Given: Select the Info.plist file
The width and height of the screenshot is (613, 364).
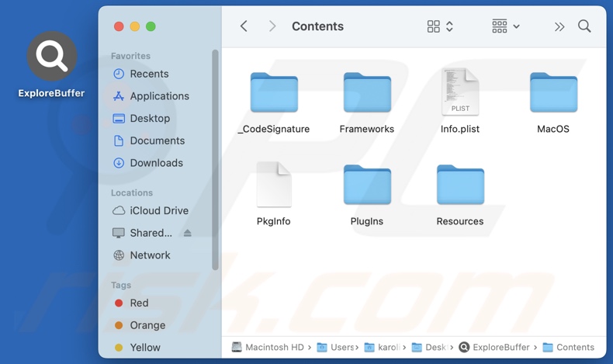Looking at the screenshot, I should coord(460,92).
